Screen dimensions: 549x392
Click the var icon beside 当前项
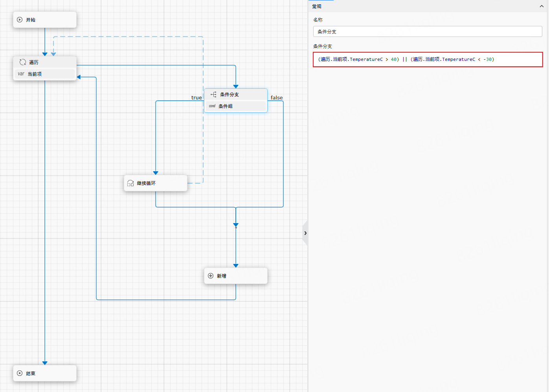coord(21,74)
